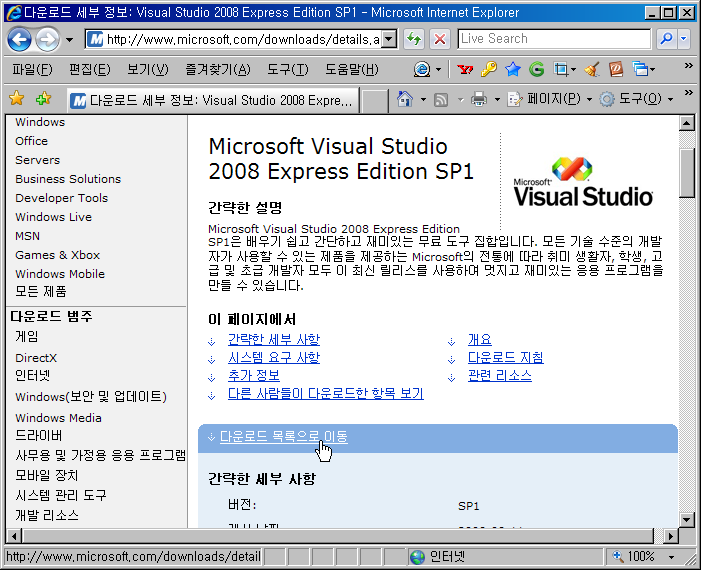Open the Home button dropdown arrow
The height and width of the screenshot is (570, 701).
pyautogui.click(x=423, y=99)
